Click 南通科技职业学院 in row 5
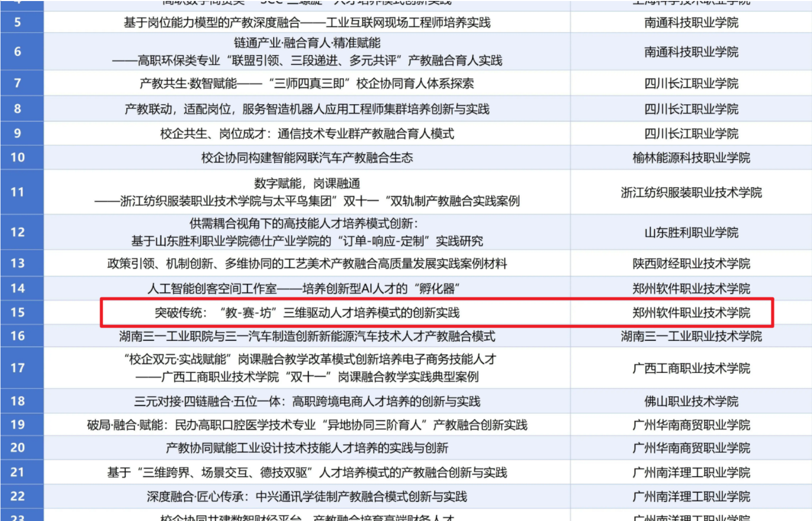812x521 pixels. (691, 22)
